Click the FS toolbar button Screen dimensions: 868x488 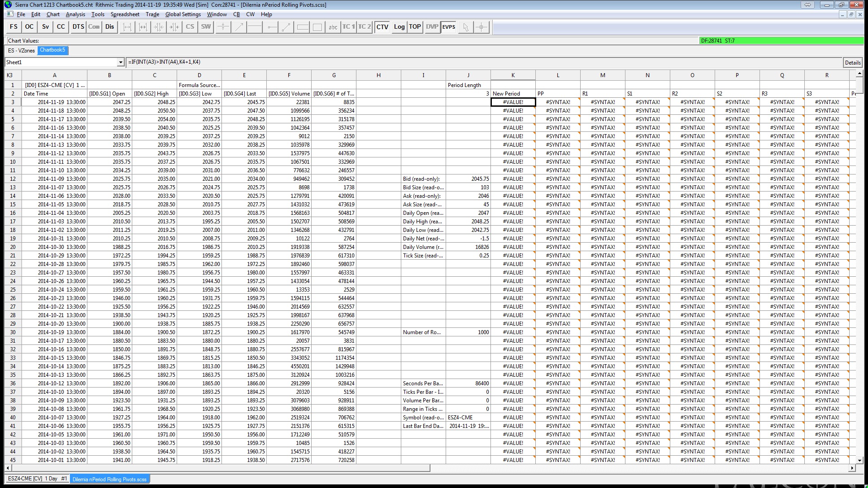[x=14, y=27]
